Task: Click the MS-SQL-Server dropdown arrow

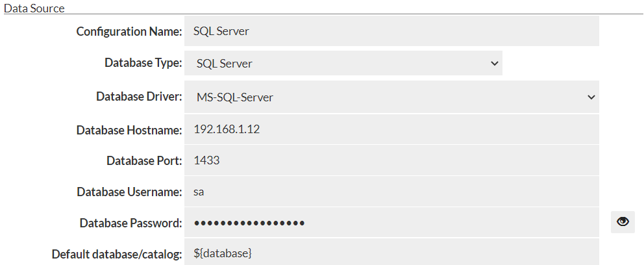Action: click(591, 97)
